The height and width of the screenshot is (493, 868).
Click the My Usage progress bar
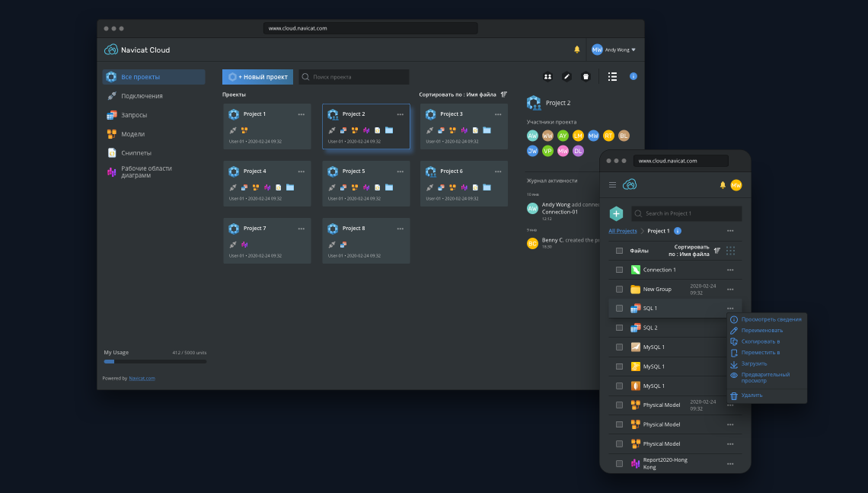point(155,362)
